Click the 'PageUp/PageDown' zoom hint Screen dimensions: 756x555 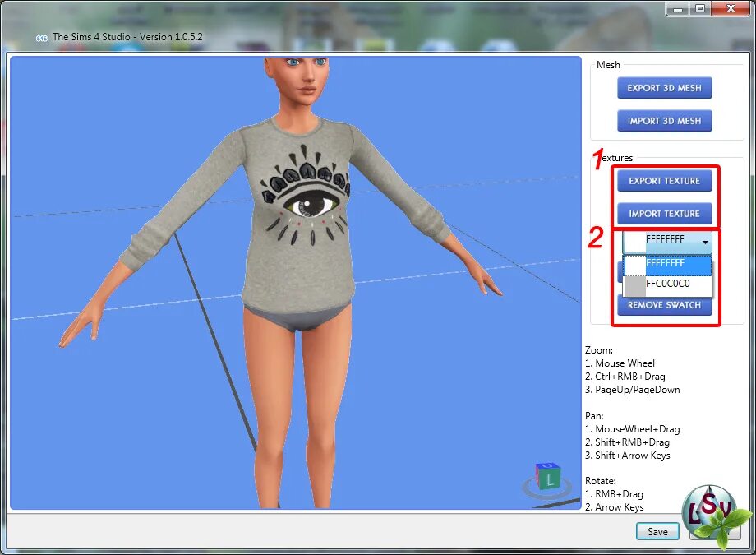638,390
